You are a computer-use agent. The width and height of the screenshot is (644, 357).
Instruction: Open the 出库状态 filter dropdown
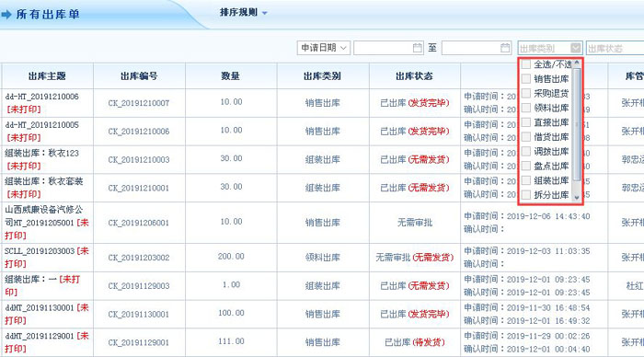(x=615, y=48)
